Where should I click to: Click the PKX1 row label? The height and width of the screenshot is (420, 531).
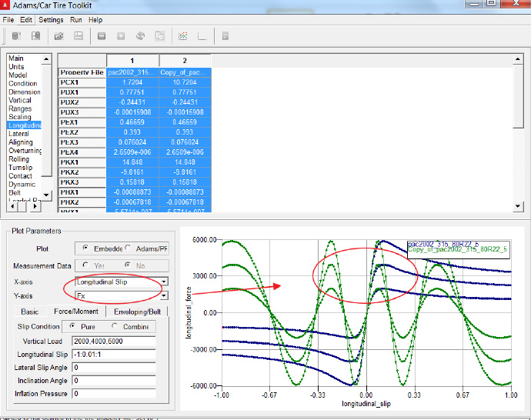pos(82,162)
